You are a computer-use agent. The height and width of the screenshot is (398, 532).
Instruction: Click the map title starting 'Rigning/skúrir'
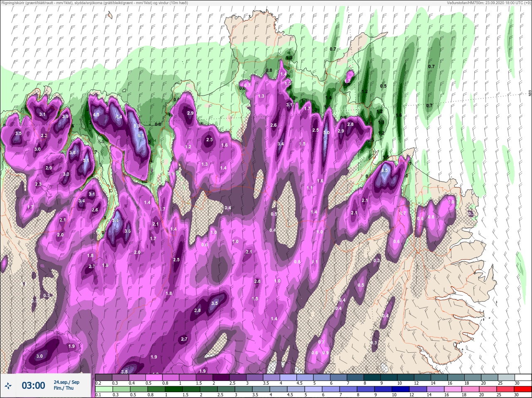tap(94, 3)
